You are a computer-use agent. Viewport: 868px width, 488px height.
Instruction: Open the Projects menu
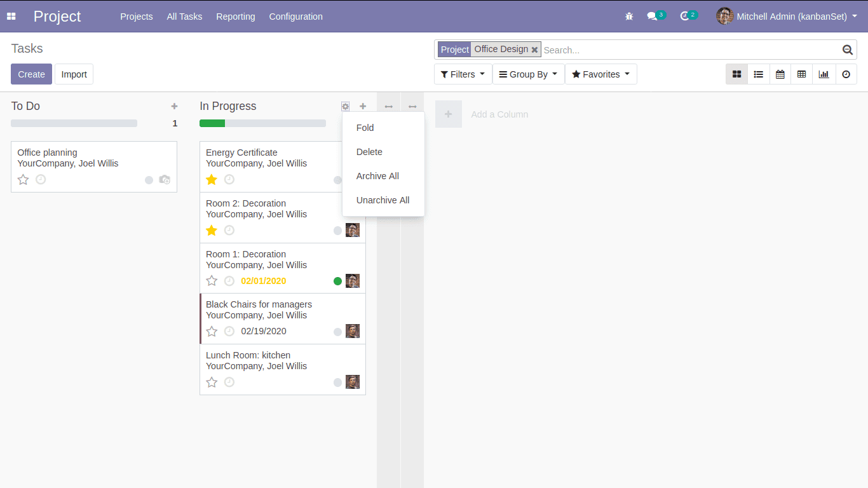pos(137,17)
